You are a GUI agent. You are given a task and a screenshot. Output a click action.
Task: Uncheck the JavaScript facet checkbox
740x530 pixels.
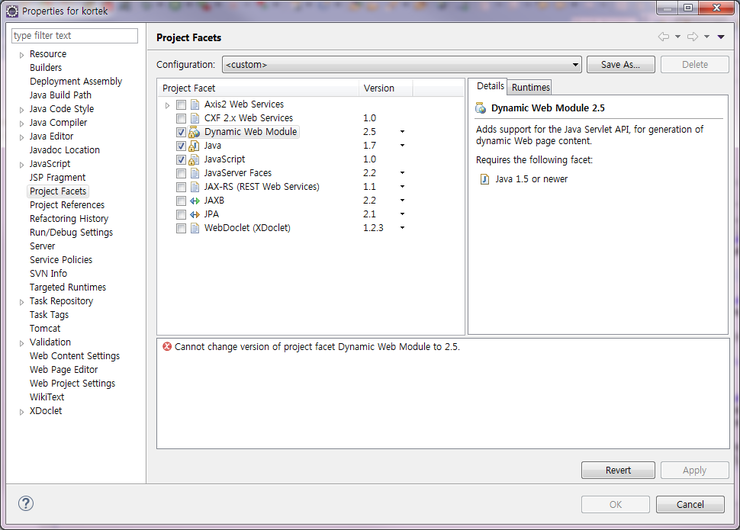pyautogui.click(x=181, y=160)
